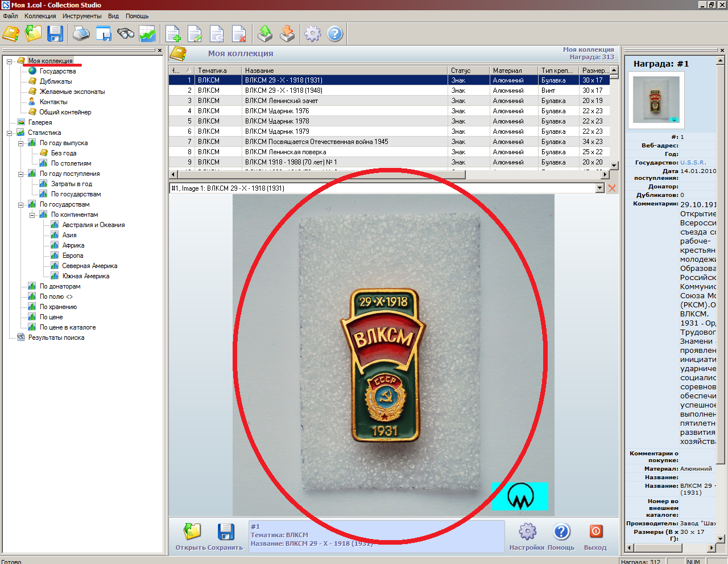Click the badge thumbnail in the details panel
Image resolution: width=728 pixels, height=564 pixels.
(x=656, y=101)
